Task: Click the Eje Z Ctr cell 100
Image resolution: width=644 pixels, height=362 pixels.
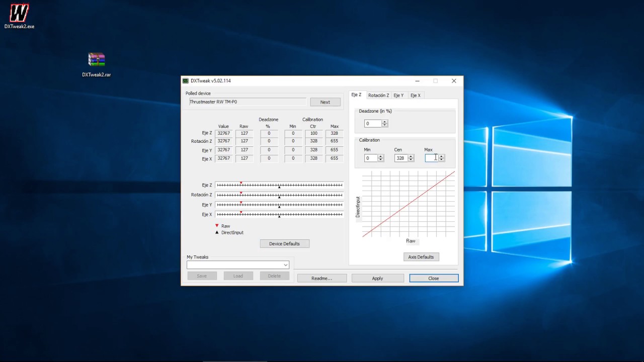Action: tap(314, 133)
